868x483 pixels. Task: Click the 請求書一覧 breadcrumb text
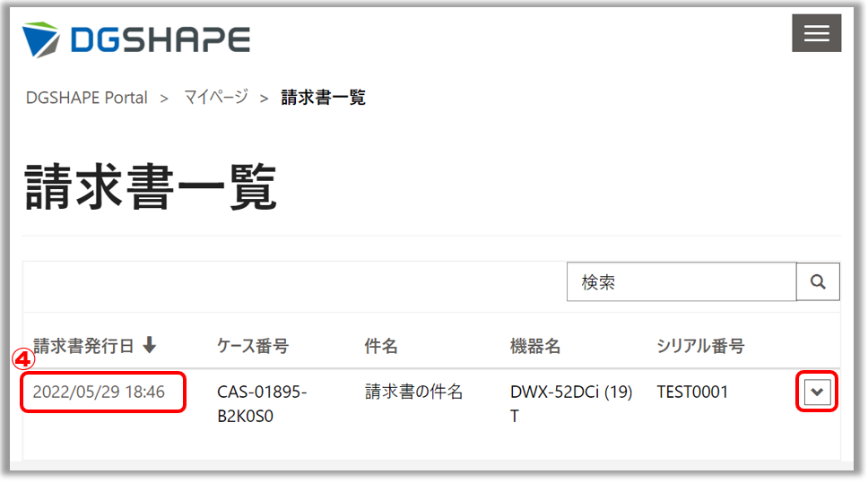coord(324,98)
